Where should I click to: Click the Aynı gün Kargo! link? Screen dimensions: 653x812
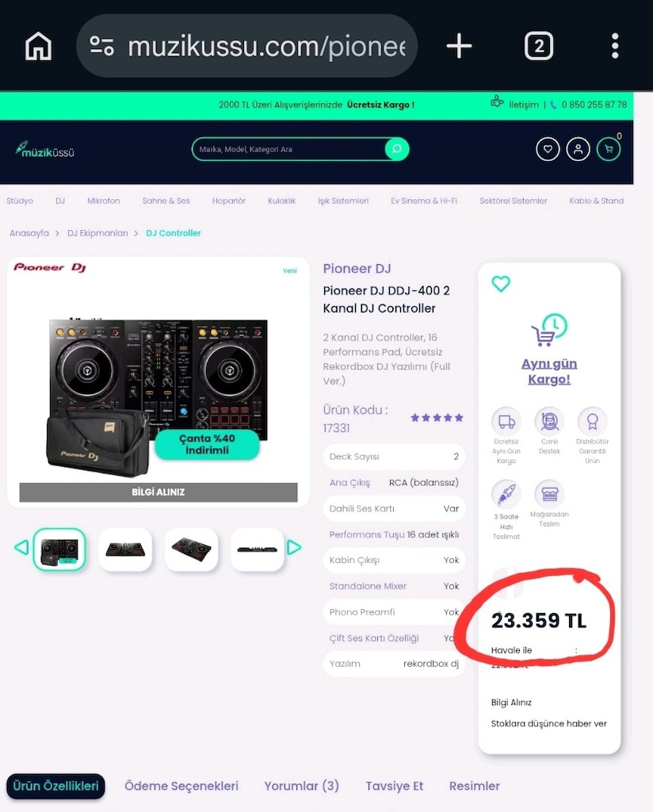(549, 371)
